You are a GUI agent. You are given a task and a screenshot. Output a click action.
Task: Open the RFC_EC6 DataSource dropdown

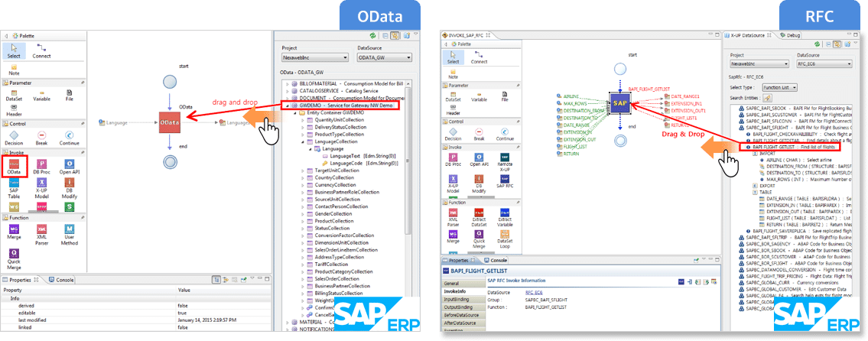click(x=825, y=63)
